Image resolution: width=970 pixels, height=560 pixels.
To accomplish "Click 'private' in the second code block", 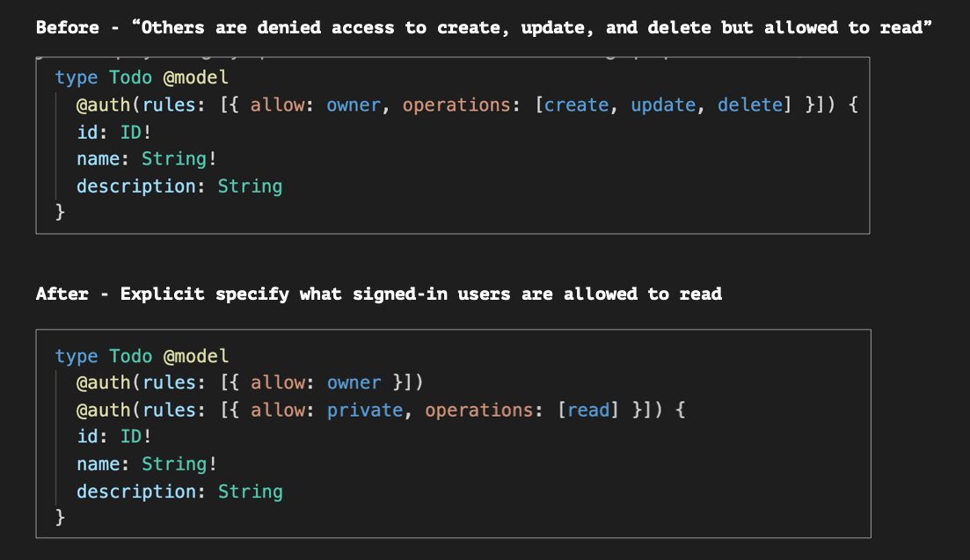I will tap(365, 410).
